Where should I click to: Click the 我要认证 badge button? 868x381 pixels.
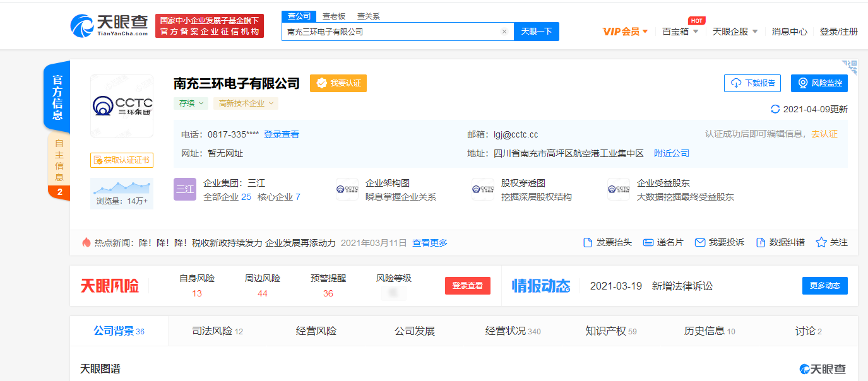(338, 83)
